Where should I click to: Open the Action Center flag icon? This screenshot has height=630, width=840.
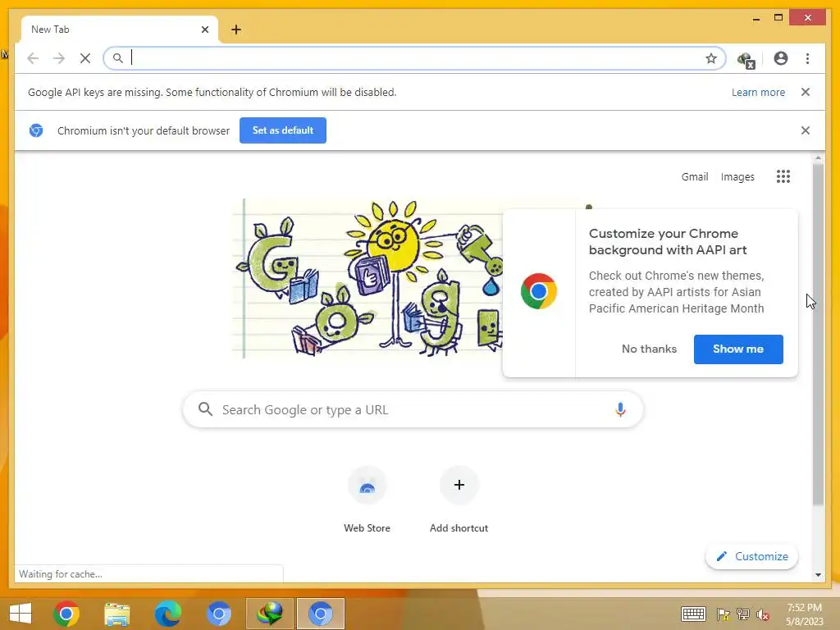[x=723, y=614]
